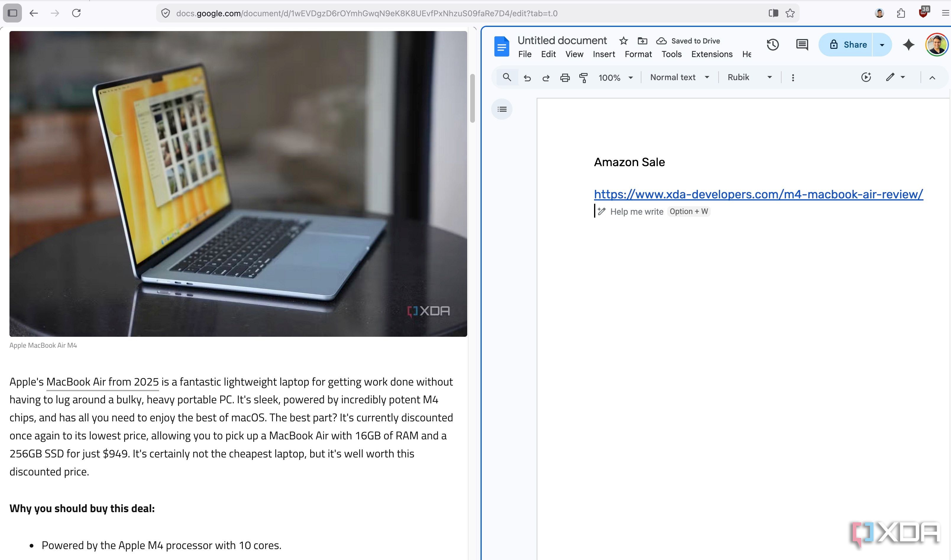
Task: Collapse the menus with the up chevron
Action: point(932,78)
